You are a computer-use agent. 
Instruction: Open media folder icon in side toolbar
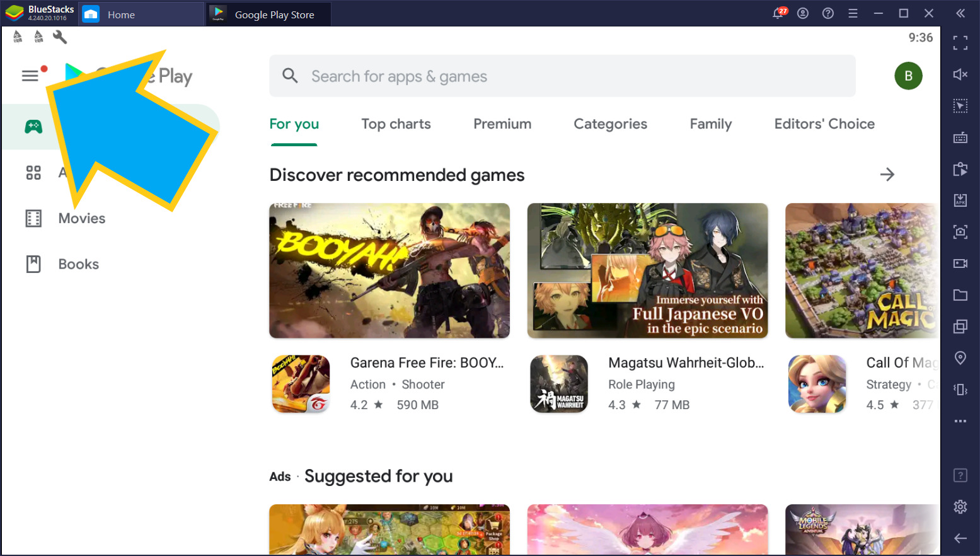point(960,295)
